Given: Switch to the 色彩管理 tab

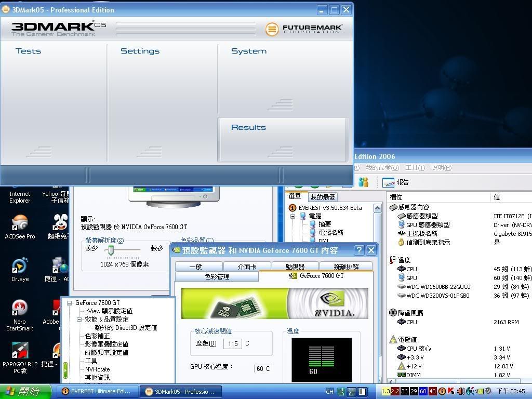Looking at the screenshot, I should tap(217, 277).
